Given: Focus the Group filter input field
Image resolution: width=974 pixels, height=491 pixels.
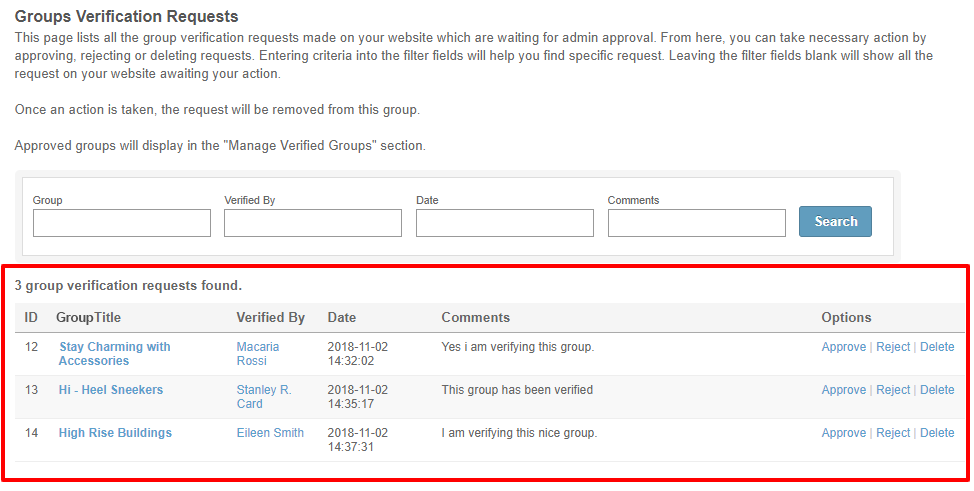Looking at the screenshot, I should click(x=122, y=223).
